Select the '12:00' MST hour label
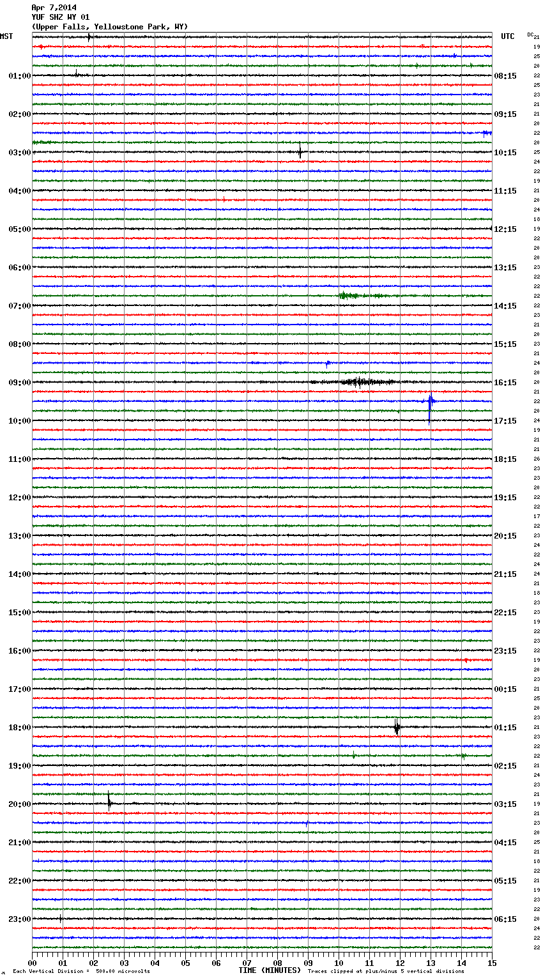This screenshot has height=980, width=543. (x=20, y=498)
